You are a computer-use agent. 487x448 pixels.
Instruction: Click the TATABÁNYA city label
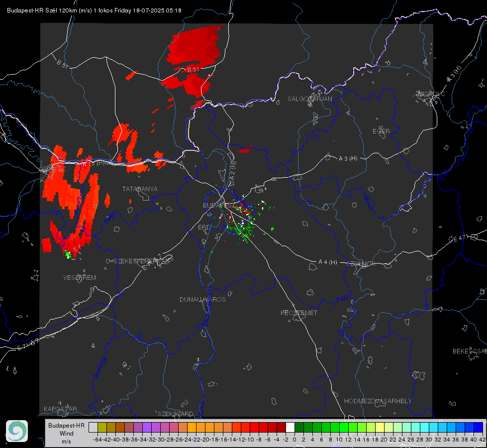click(140, 189)
